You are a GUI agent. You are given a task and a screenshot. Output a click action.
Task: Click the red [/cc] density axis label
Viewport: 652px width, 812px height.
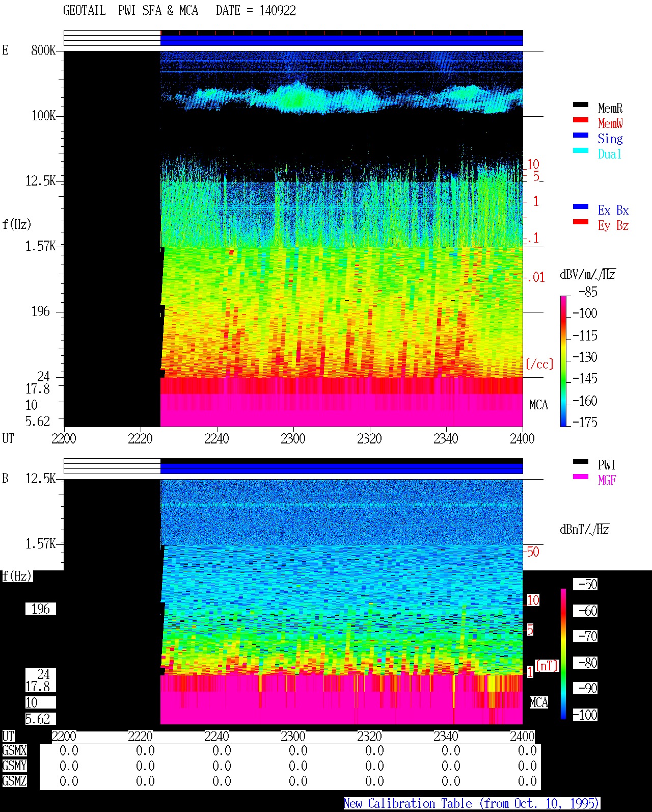click(539, 364)
